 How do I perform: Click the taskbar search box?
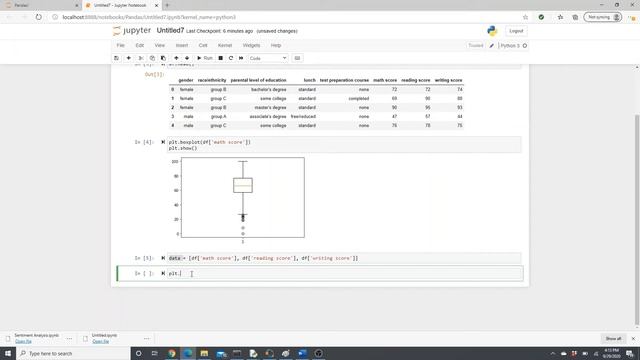(73, 353)
